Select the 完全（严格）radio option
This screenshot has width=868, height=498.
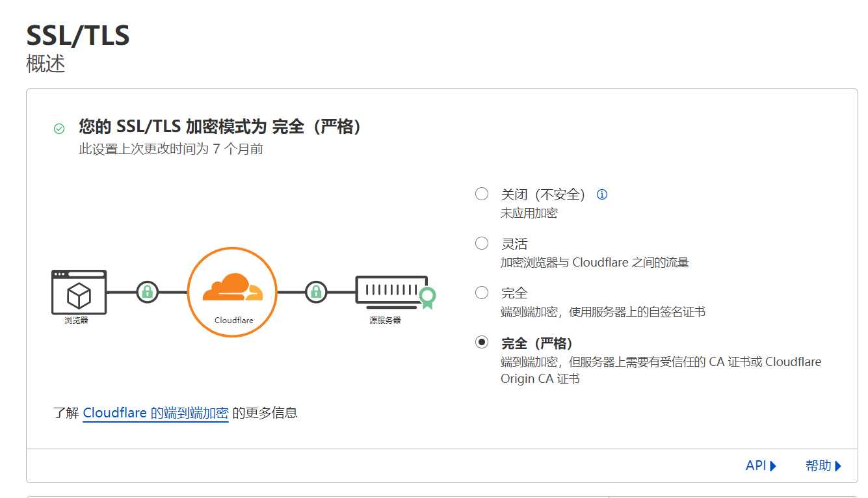click(x=482, y=342)
